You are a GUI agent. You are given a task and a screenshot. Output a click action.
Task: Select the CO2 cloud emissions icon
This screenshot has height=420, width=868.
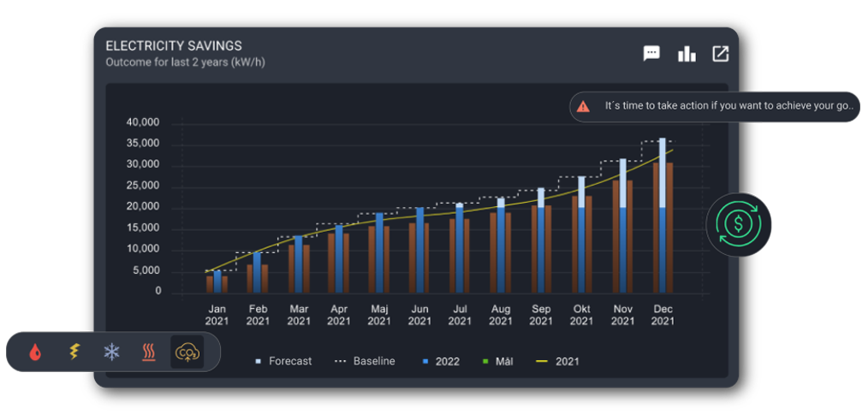[187, 352]
